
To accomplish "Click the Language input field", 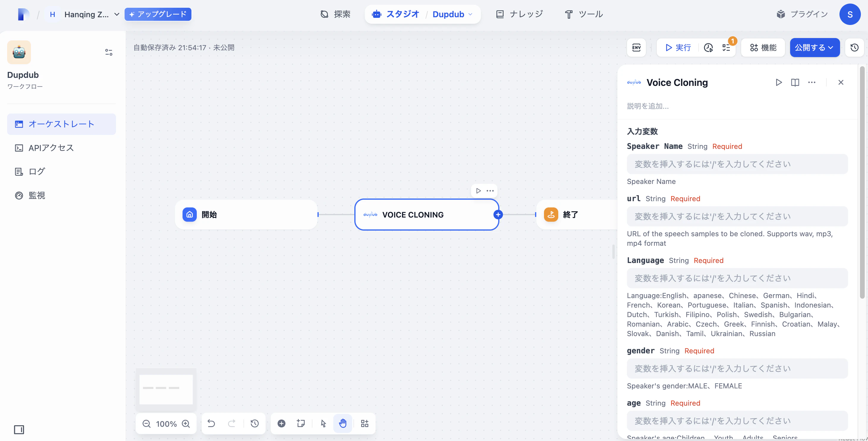I will click(x=737, y=278).
